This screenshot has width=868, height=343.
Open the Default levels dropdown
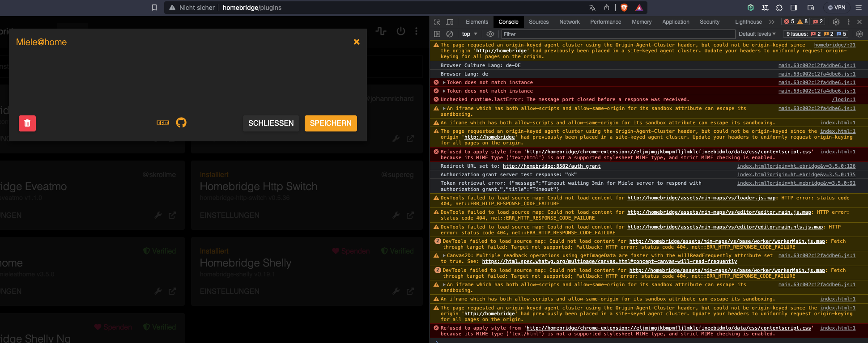point(757,34)
